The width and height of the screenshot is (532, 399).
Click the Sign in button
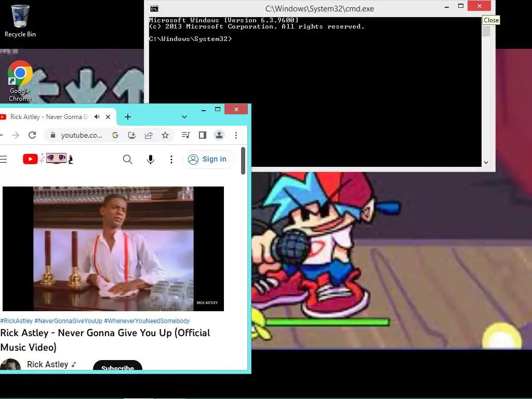208,159
